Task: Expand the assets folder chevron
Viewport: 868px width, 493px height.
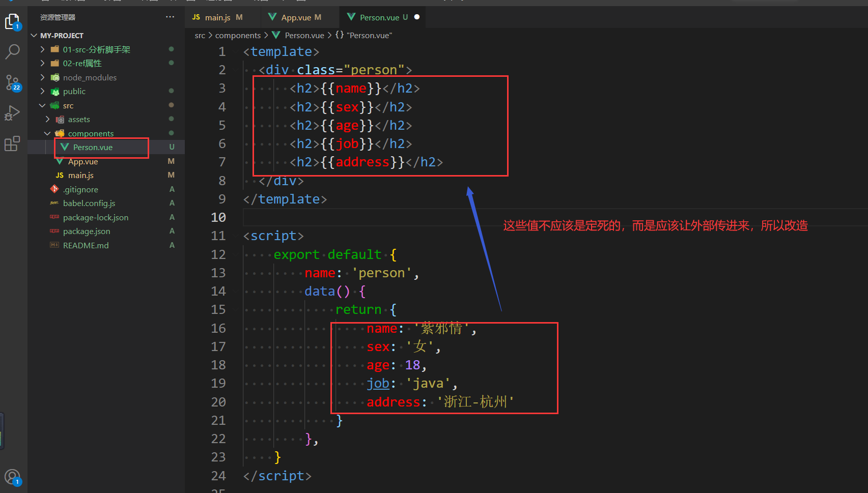Action: click(x=48, y=119)
